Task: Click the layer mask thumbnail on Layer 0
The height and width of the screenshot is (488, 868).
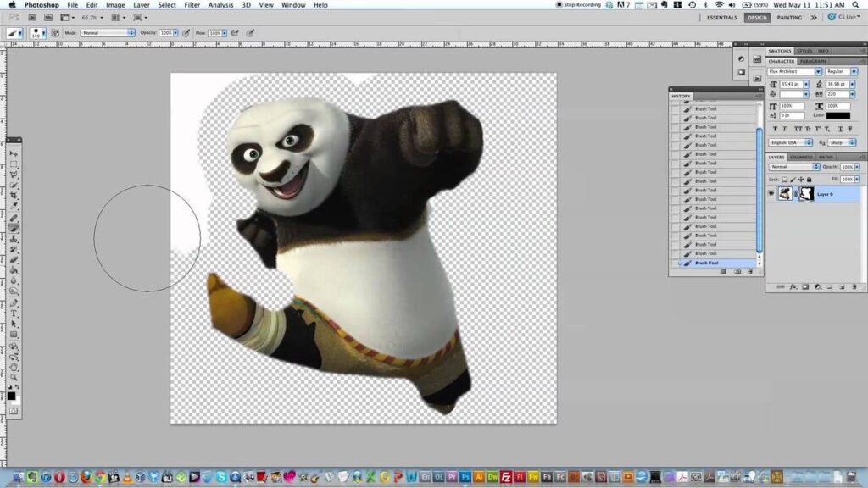Action: click(x=807, y=193)
